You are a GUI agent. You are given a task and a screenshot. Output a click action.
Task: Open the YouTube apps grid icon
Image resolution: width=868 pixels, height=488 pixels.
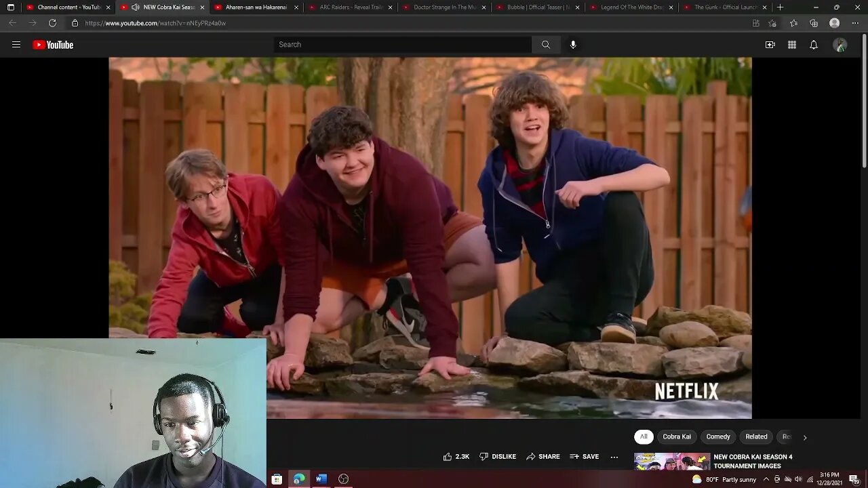click(x=792, y=45)
